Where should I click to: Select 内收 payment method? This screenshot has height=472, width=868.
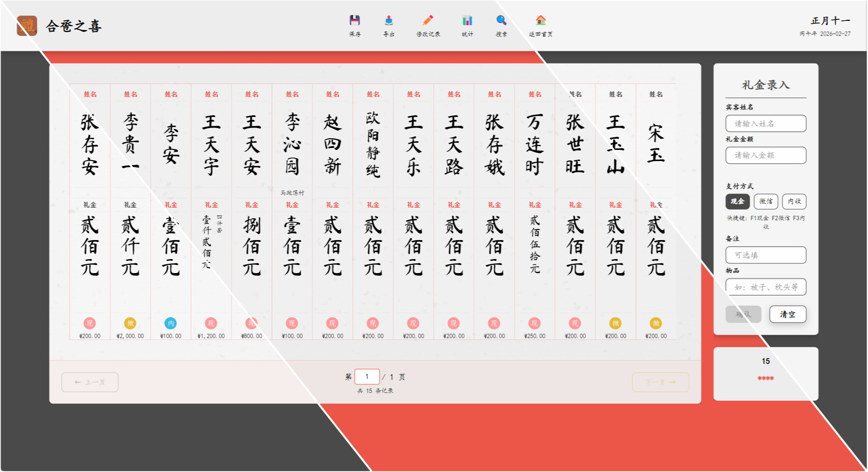[794, 201]
